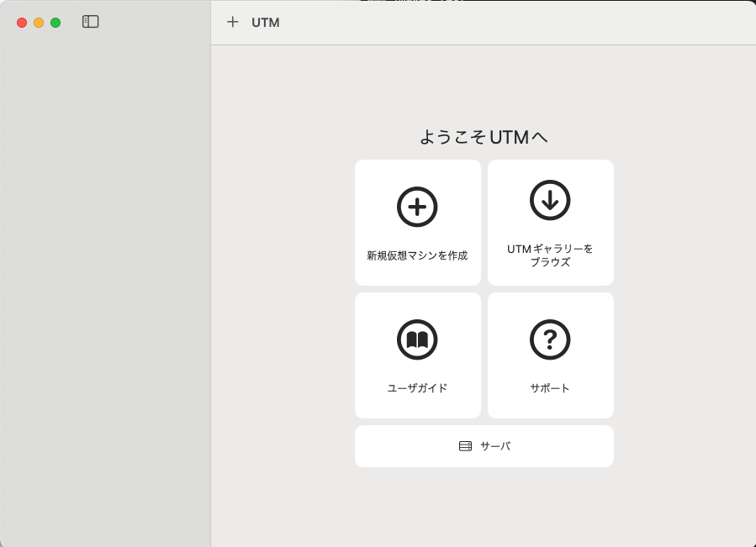Click the open book icon above ユーザガイド
The image size is (756, 547).
tap(417, 339)
